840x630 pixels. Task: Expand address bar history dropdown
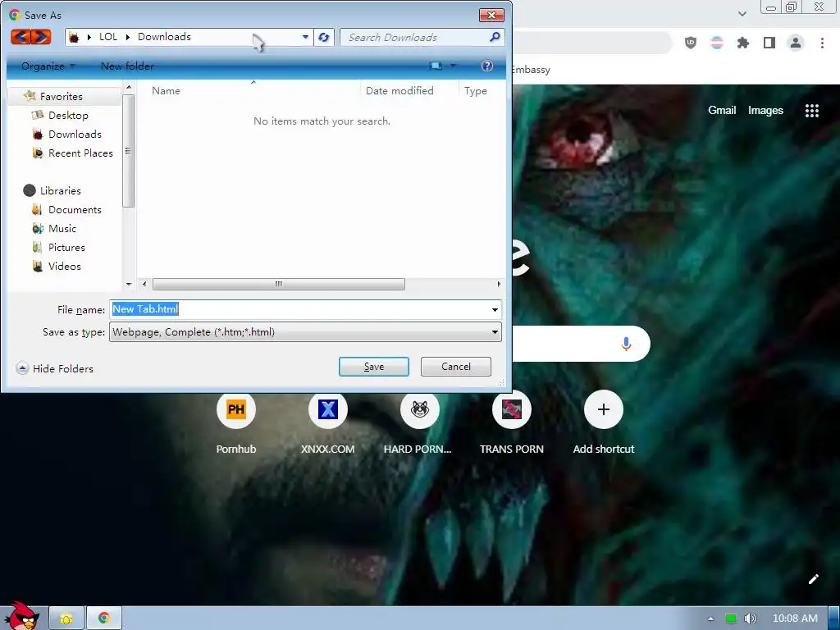pyautogui.click(x=305, y=37)
